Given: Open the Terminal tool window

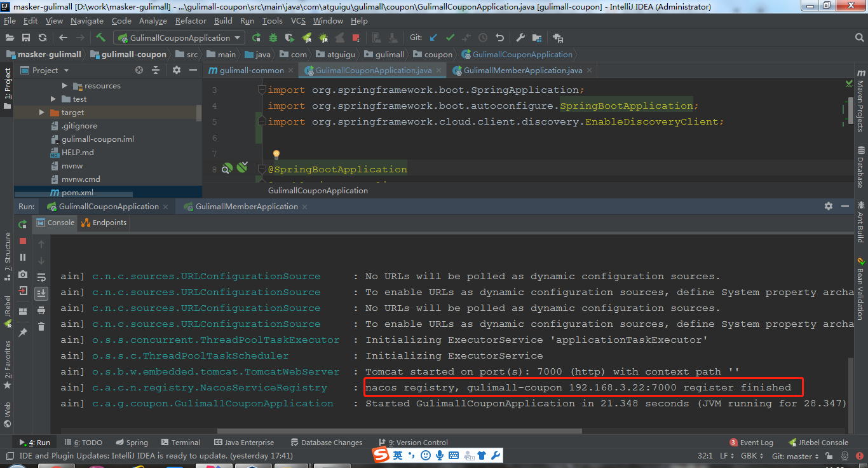Looking at the screenshot, I should coord(180,442).
